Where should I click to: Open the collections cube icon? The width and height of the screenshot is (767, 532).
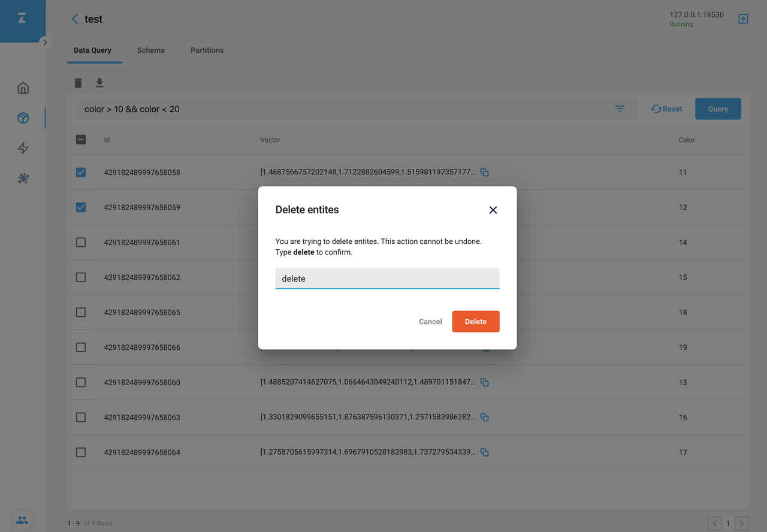coord(23,118)
